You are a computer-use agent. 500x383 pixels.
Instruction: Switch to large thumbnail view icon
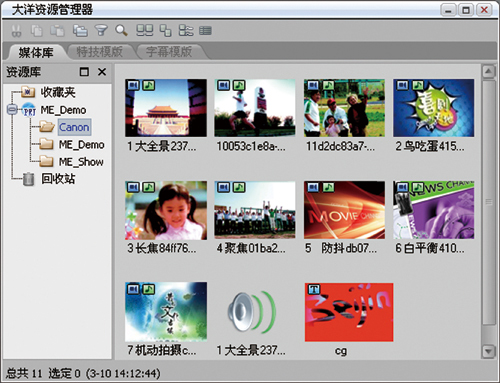click(x=145, y=31)
